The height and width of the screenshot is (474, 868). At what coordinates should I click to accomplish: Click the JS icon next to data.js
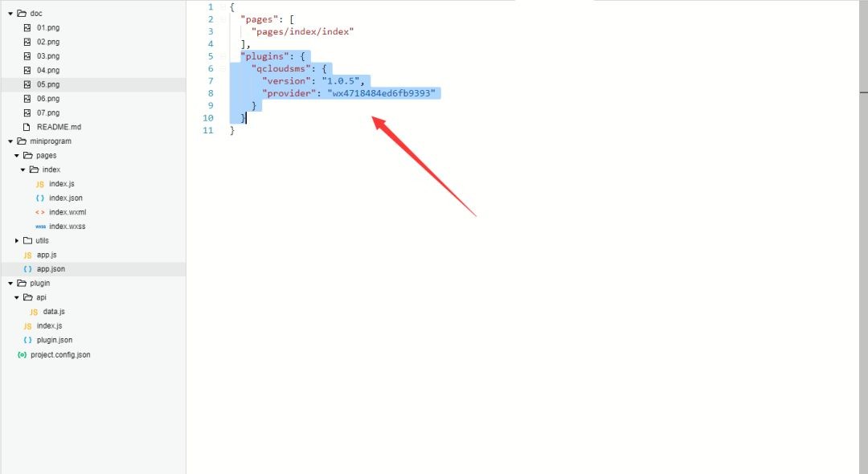click(34, 312)
